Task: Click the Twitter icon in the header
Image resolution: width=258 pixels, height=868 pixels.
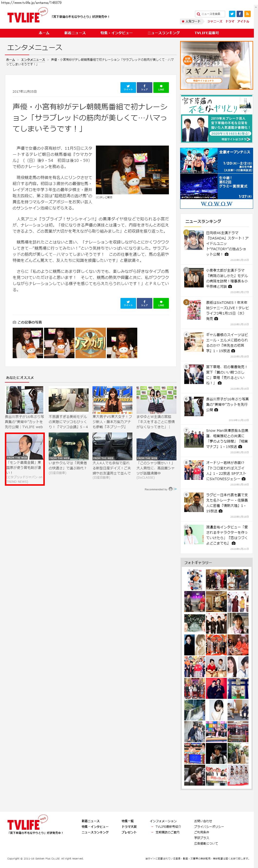Action: pos(232,14)
